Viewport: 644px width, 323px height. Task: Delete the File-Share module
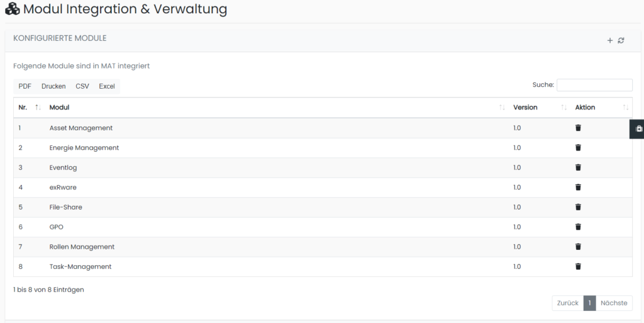(x=578, y=207)
